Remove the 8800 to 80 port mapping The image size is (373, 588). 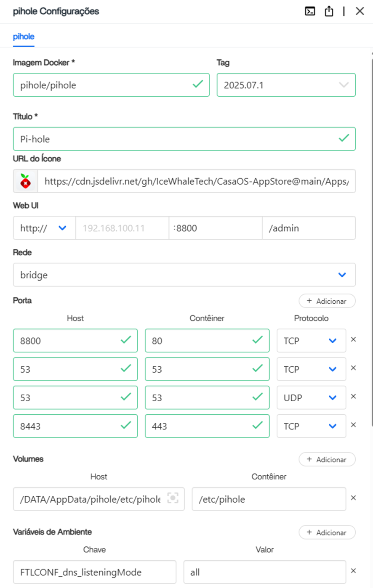tap(353, 339)
